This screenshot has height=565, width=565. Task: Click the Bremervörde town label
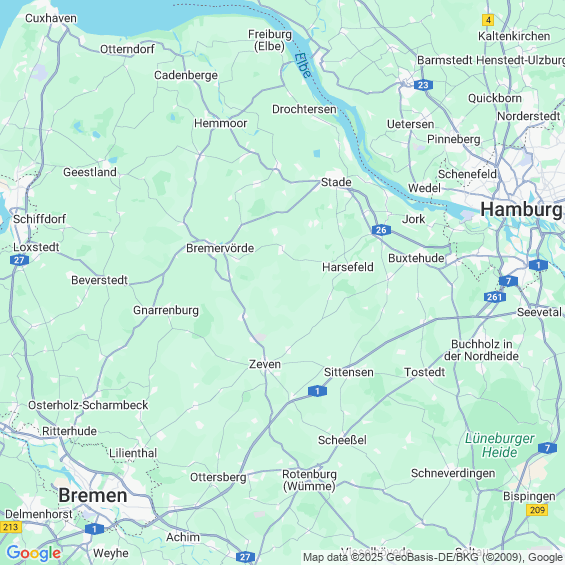[220, 248]
